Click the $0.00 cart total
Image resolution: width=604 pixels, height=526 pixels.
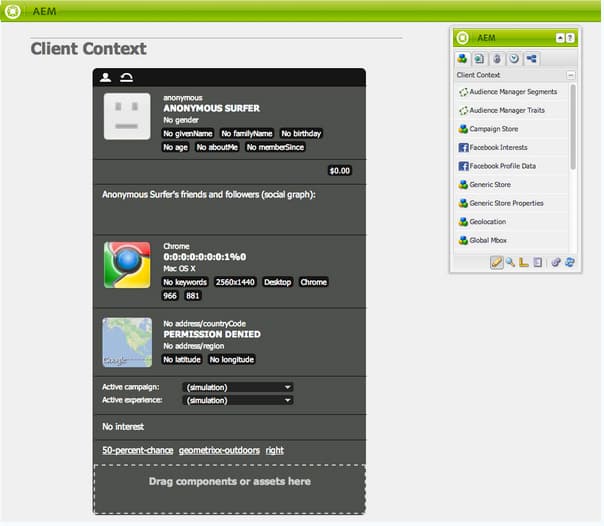point(340,171)
